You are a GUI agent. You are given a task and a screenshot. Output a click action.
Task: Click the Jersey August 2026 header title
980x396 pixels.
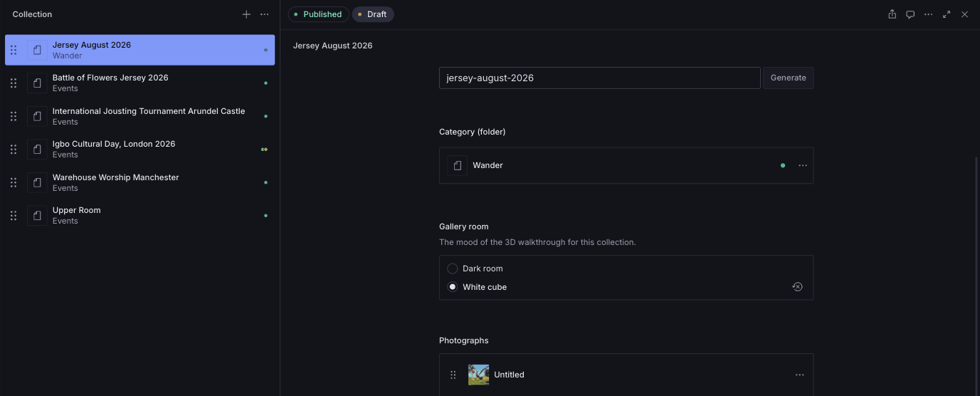[x=332, y=46]
